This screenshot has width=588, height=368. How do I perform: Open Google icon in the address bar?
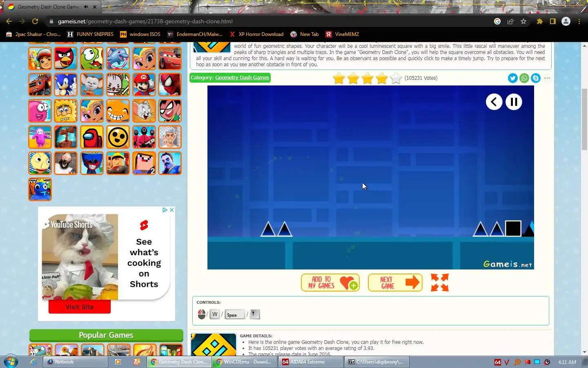[497, 21]
